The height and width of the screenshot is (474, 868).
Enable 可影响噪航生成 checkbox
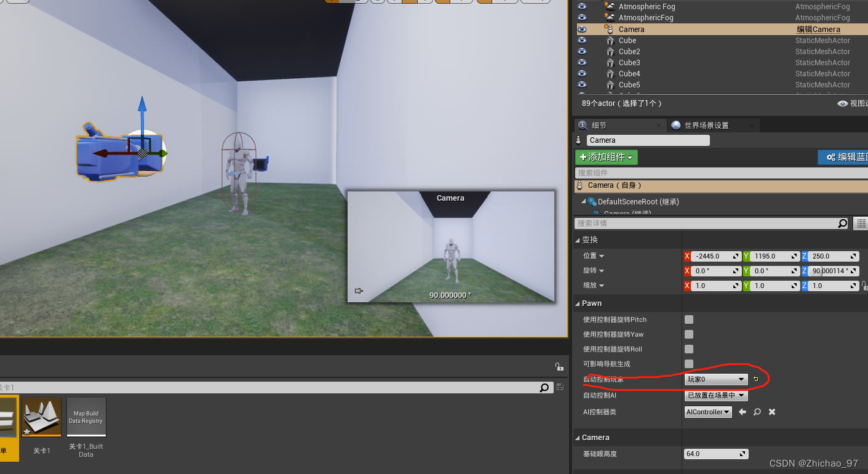[x=688, y=364]
